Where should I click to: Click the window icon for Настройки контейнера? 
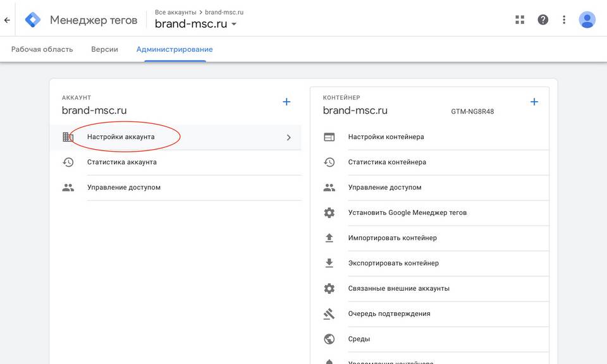[329, 137]
